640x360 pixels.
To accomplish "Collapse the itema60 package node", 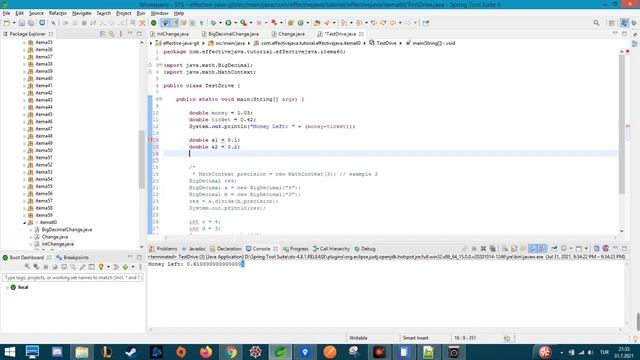I will [24, 222].
